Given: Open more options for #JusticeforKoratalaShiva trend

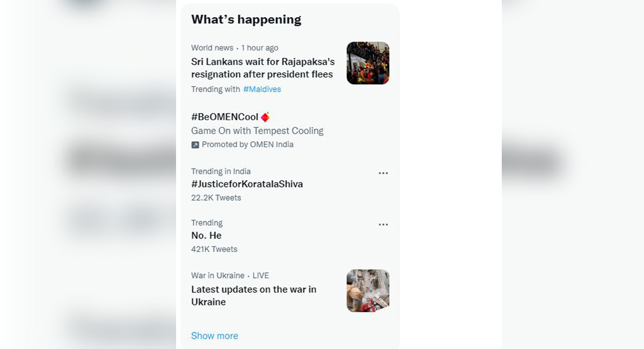Looking at the screenshot, I should click(x=383, y=173).
